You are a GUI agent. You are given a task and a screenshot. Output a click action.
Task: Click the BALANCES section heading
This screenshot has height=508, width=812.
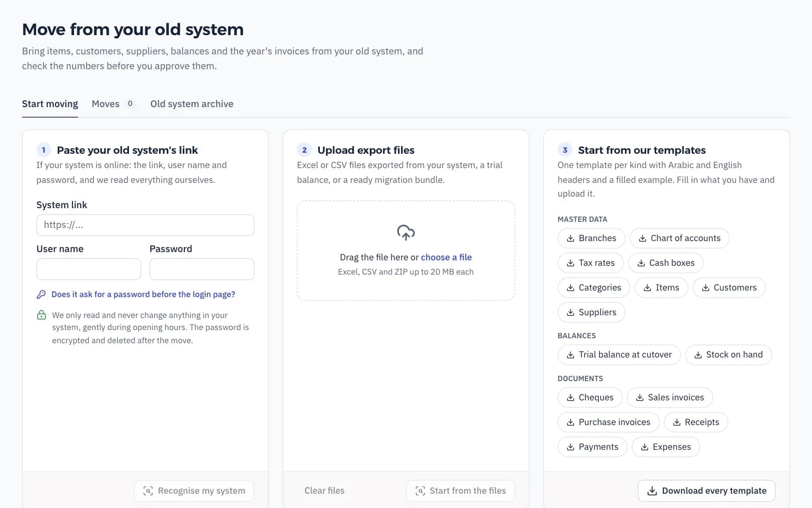[x=577, y=336]
